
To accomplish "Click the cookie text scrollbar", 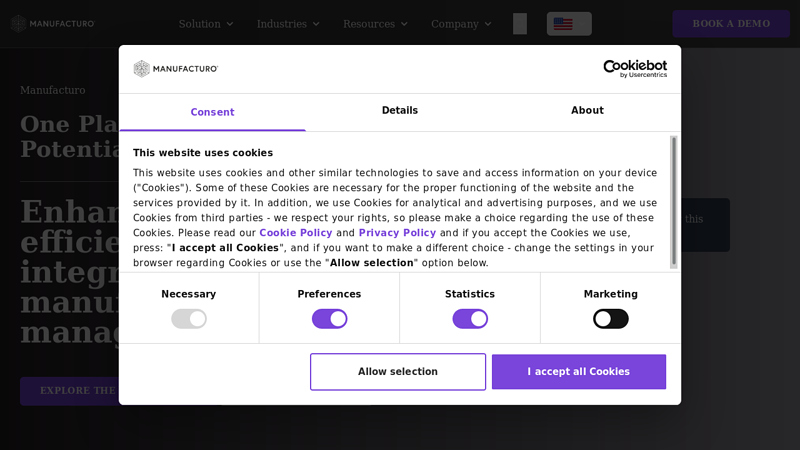I will click(x=674, y=202).
